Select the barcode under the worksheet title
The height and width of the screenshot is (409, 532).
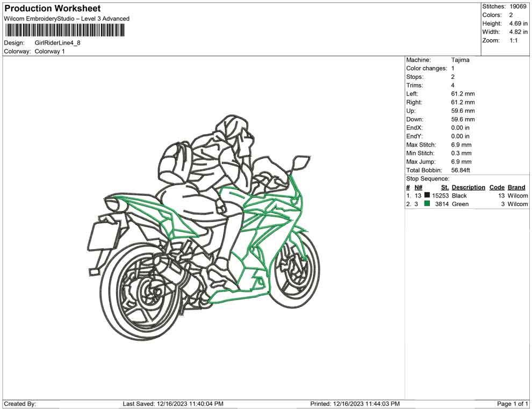tap(64, 31)
